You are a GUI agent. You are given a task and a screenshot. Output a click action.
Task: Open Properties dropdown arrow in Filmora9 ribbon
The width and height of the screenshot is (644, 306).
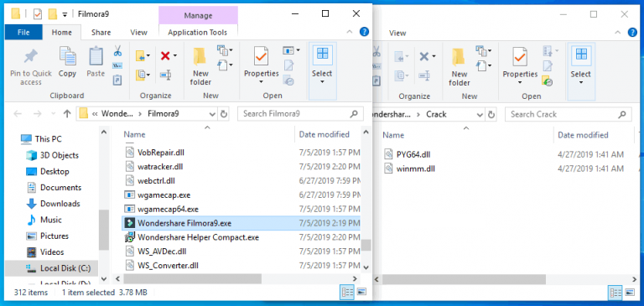click(262, 81)
